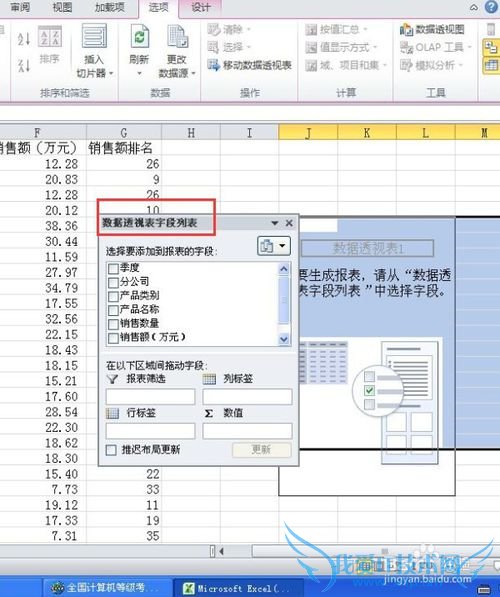
Task: Click the ribbon minimize caret icon
Action: click(473, 7)
